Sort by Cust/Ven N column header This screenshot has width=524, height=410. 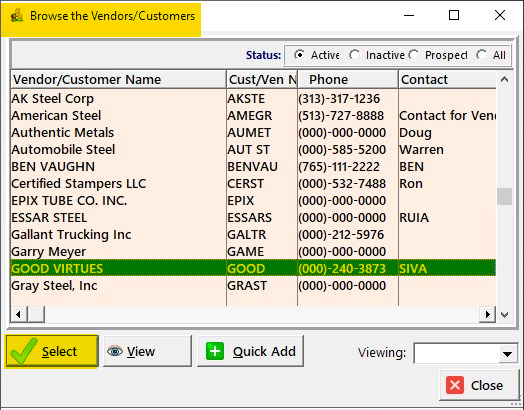[x=262, y=80]
